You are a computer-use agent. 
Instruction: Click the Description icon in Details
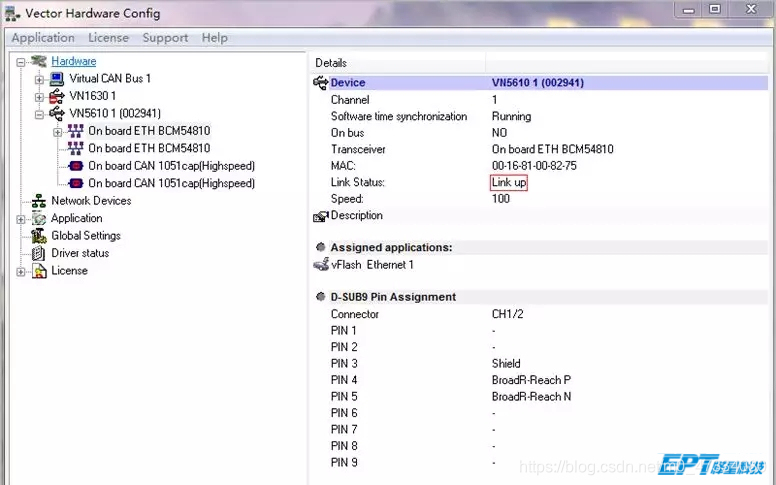(x=321, y=216)
